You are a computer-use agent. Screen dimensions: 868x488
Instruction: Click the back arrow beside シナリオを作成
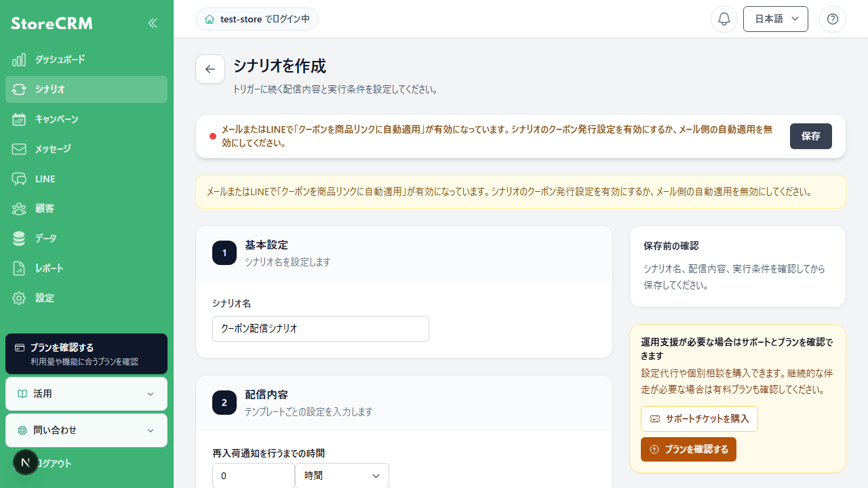(210, 69)
